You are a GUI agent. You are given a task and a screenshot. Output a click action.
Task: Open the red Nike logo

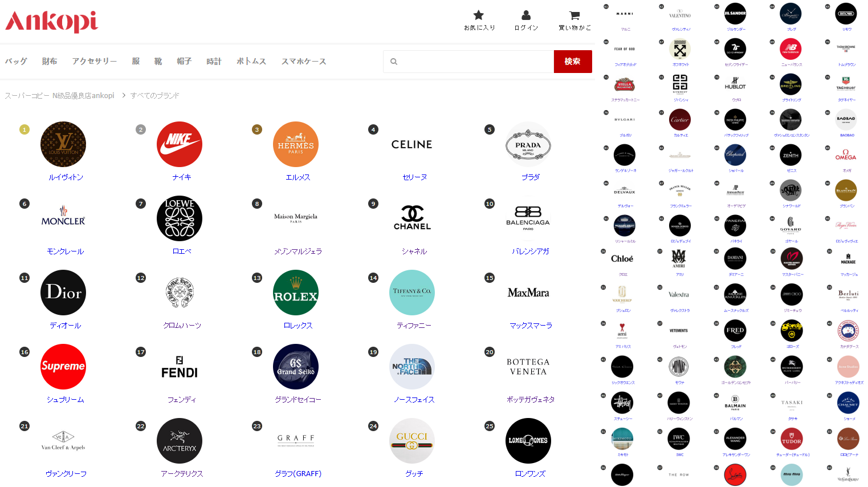pos(180,144)
